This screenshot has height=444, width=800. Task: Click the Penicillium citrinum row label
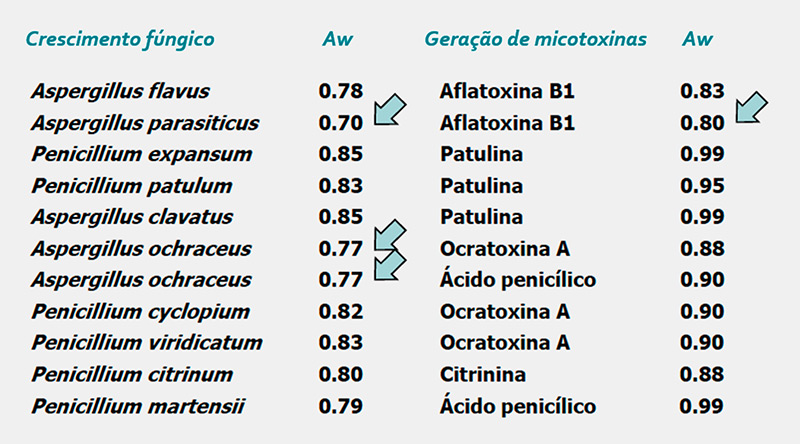pyautogui.click(x=132, y=375)
